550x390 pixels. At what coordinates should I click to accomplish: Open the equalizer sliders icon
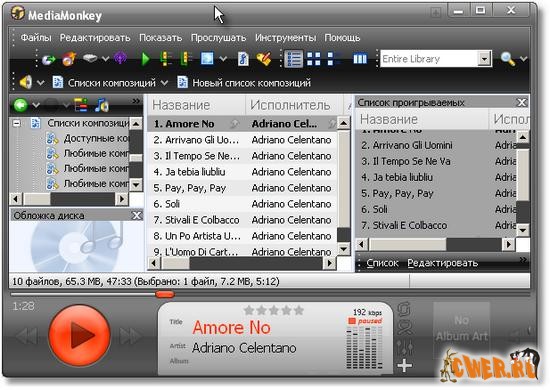pyautogui.click(x=405, y=347)
